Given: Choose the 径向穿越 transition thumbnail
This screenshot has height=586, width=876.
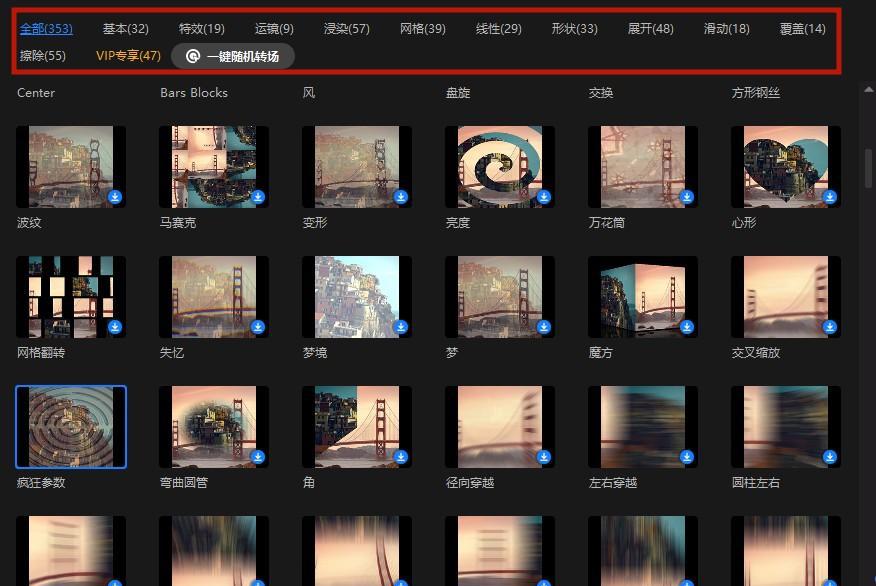Looking at the screenshot, I should (x=500, y=427).
